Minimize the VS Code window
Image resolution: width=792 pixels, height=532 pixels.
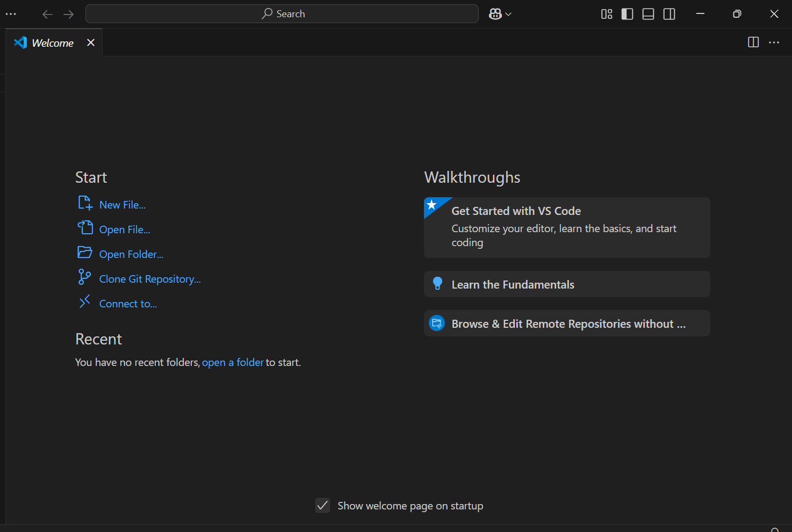[700, 14]
